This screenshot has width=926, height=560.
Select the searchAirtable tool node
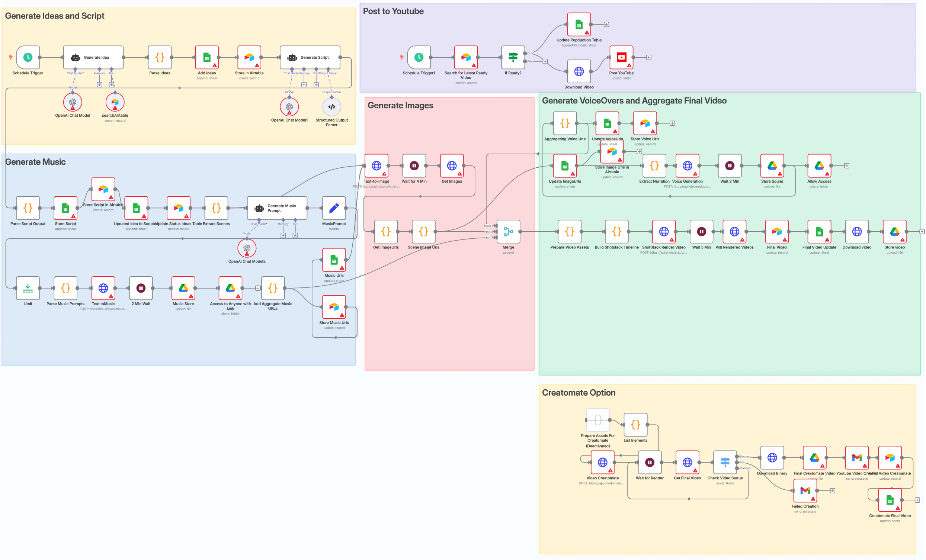pos(115,102)
